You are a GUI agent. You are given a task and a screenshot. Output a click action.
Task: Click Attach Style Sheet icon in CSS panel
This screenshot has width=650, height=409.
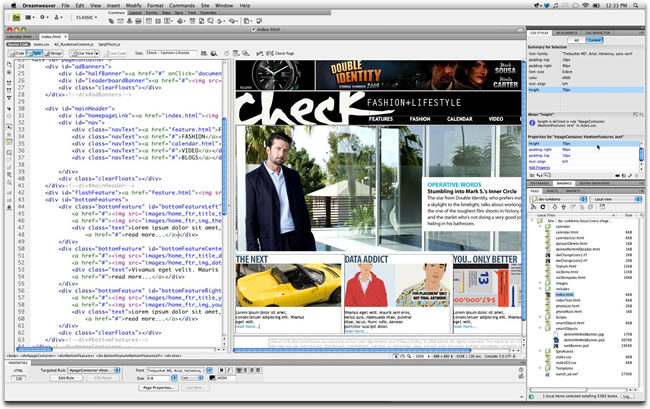click(x=617, y=176)
